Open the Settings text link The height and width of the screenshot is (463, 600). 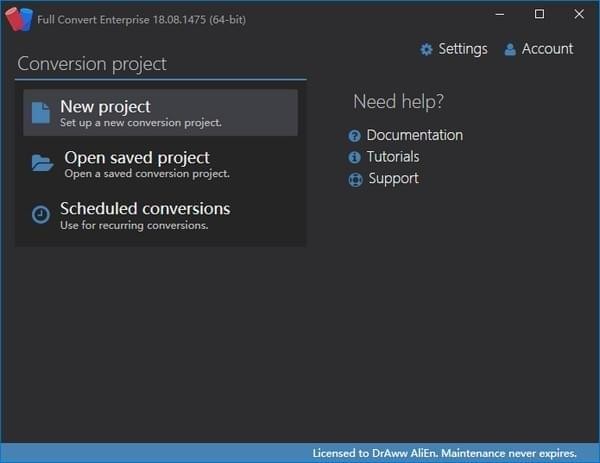(x=463, y=49)
